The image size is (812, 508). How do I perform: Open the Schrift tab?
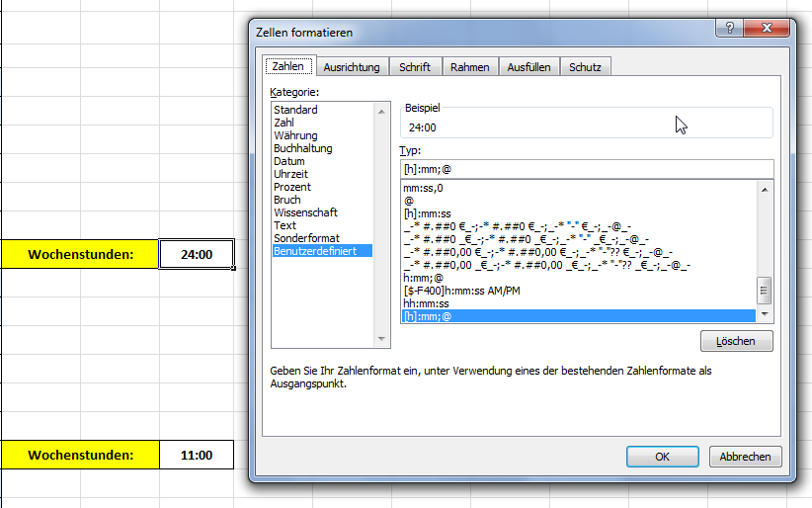pos(415,67)
